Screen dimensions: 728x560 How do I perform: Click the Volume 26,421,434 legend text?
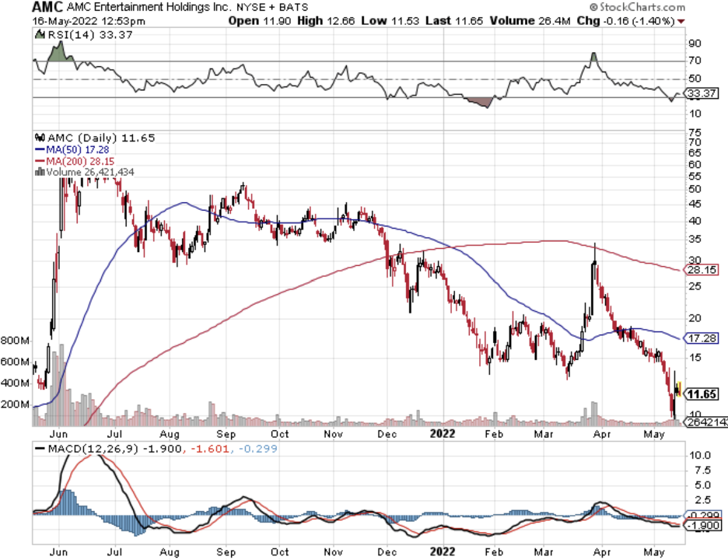point(90,172)
